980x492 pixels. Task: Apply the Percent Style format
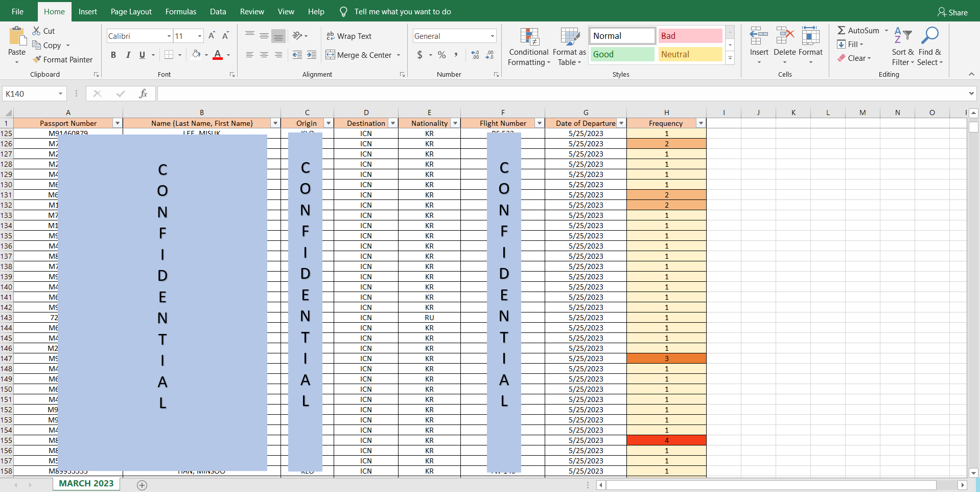442,55
